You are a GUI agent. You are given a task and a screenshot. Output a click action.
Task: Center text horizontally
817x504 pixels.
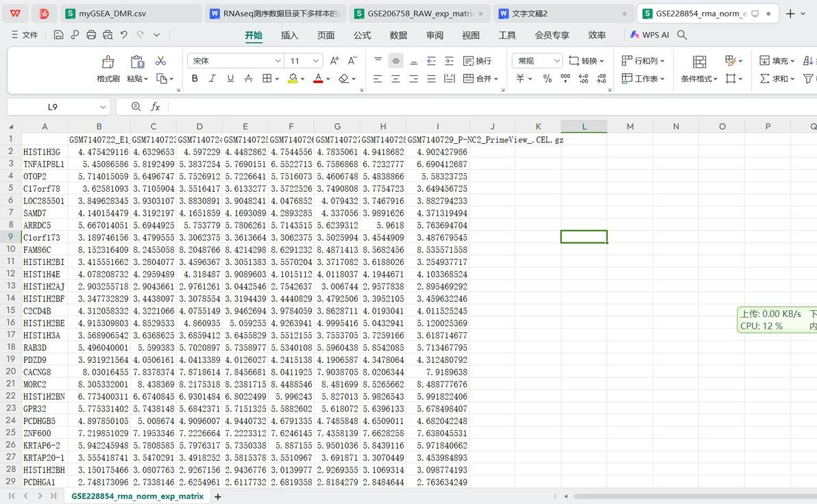396,79
